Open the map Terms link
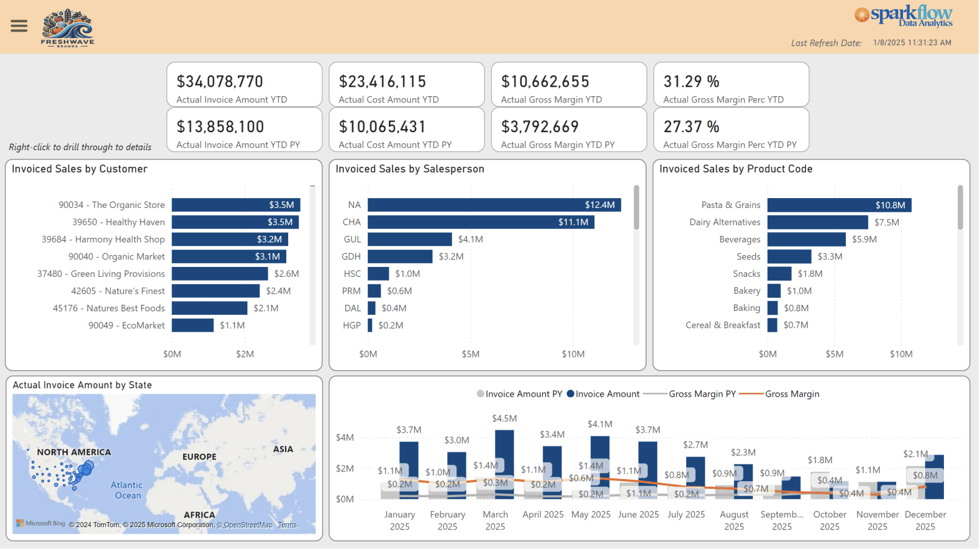 click(288, 526)
